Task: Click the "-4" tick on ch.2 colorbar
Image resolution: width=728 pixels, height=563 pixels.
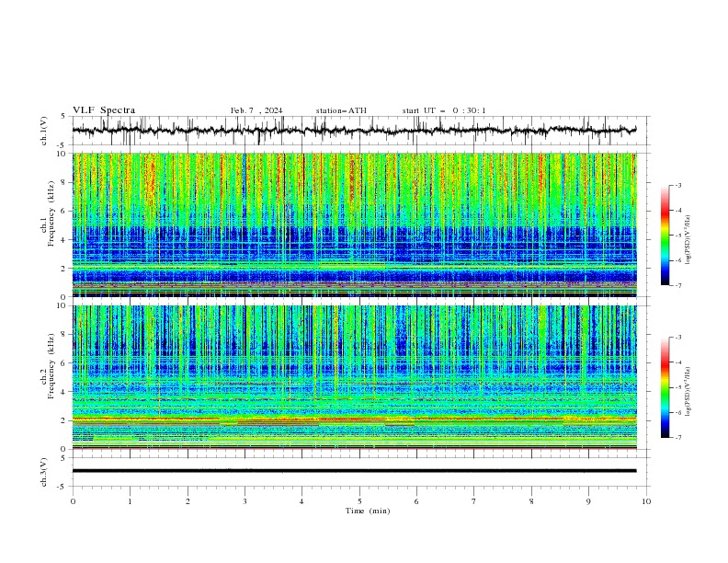Action: coord(678,362)
